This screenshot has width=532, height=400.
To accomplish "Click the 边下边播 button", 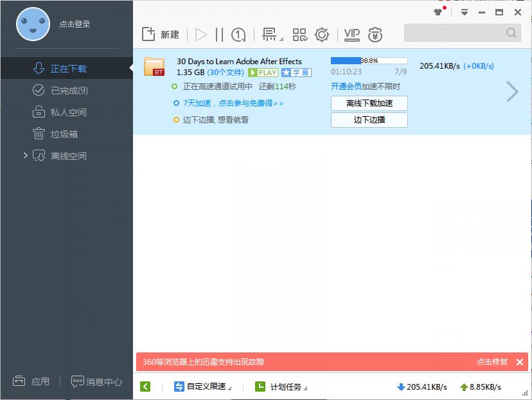I will [x=369, y=120].
